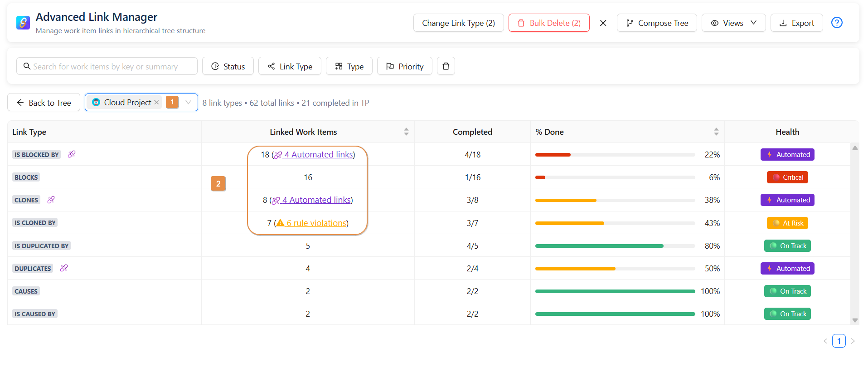Screen dimensions: 868x378
Task: Click the trash clear-filters icon
Action: (446, 66)
